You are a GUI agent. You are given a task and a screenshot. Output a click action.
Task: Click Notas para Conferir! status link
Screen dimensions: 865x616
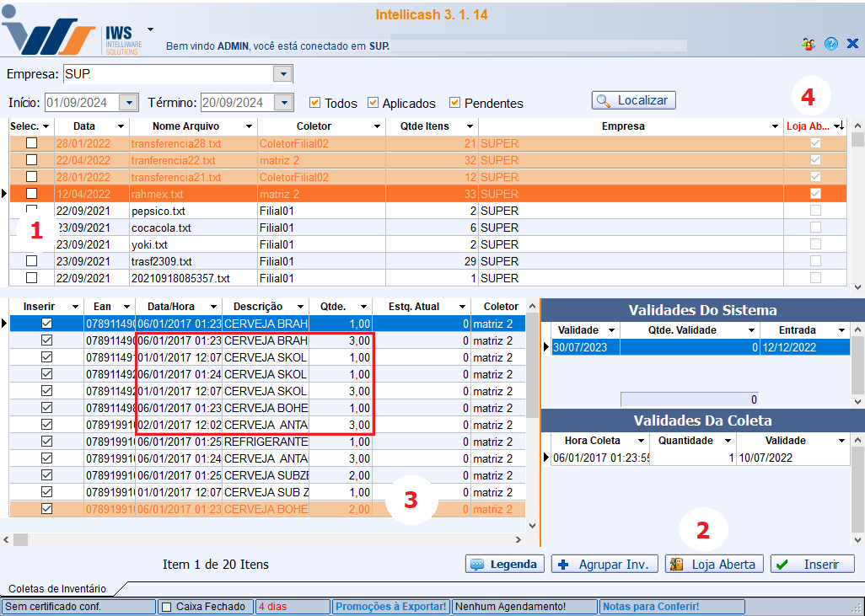point(649,607)
